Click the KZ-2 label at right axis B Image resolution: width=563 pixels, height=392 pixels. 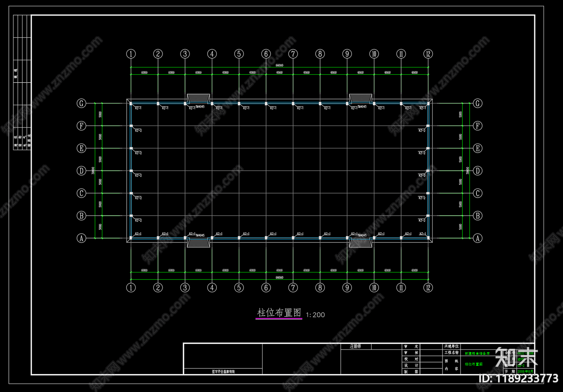(422, 220)
